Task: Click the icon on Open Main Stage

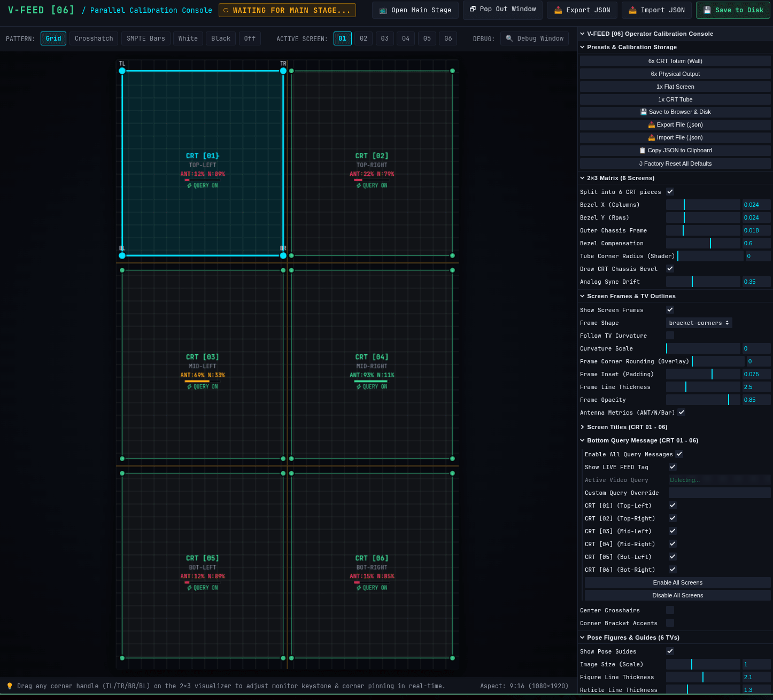Action: [x=383, y=10]
